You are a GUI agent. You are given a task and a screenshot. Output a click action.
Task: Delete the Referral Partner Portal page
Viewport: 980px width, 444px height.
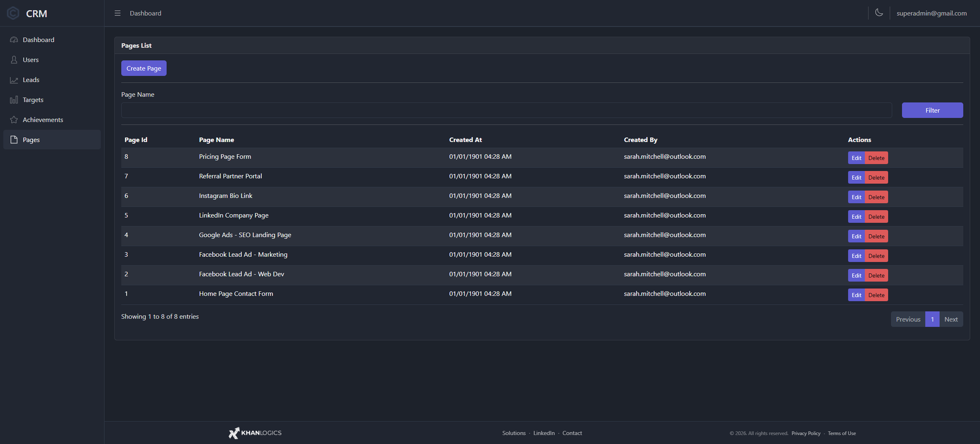(876, 178)
